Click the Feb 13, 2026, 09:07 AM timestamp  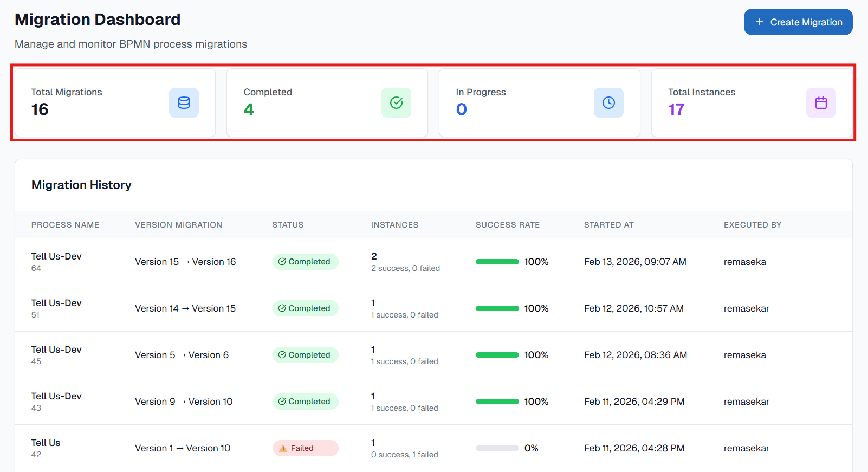coord(635,262)
